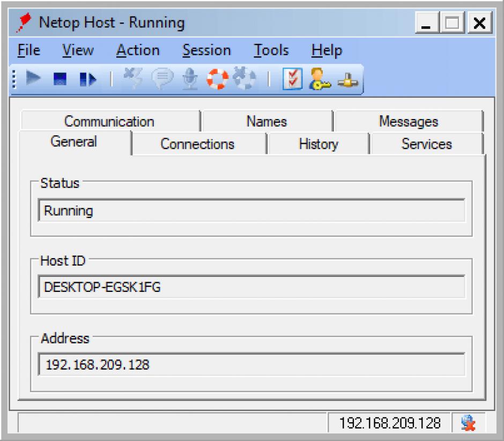Click the red pin Netop icon in title bar

click(24, 22)
